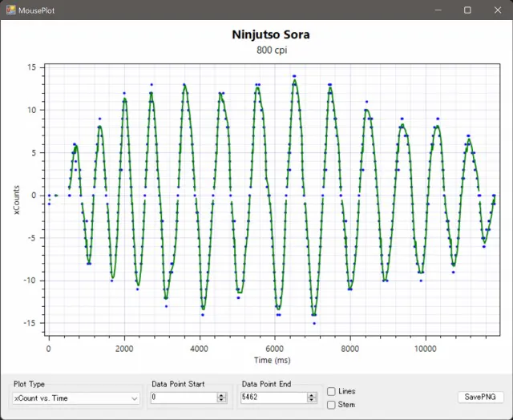Enable the Lines checkbox
513x420 pixels.
click(332, 391)
